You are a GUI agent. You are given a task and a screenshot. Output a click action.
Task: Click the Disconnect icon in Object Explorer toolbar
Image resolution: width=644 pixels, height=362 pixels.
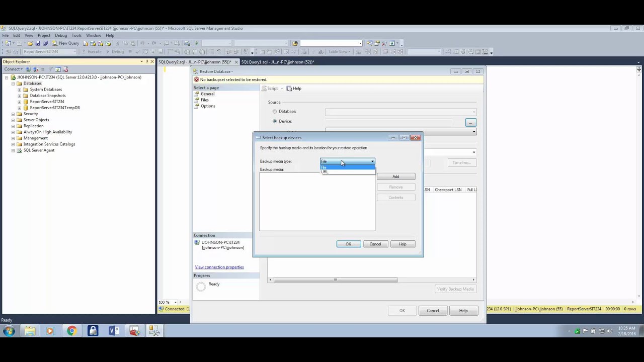(35, 69)
